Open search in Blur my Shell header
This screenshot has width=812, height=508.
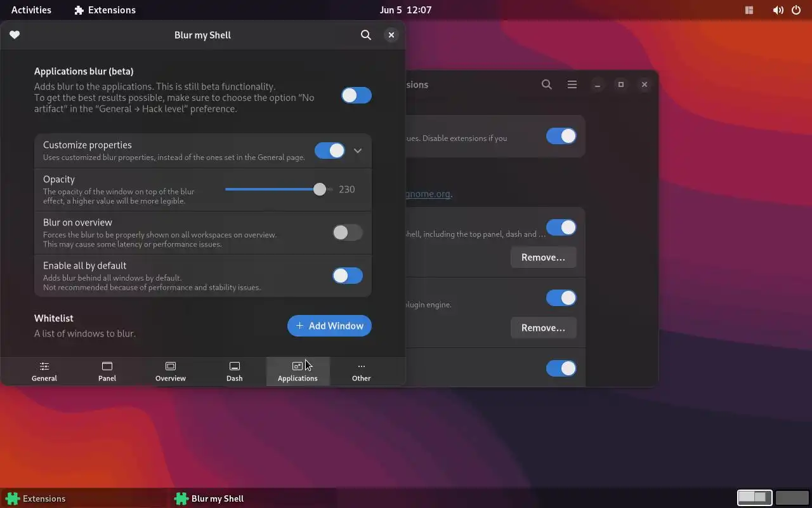point(366,35)
